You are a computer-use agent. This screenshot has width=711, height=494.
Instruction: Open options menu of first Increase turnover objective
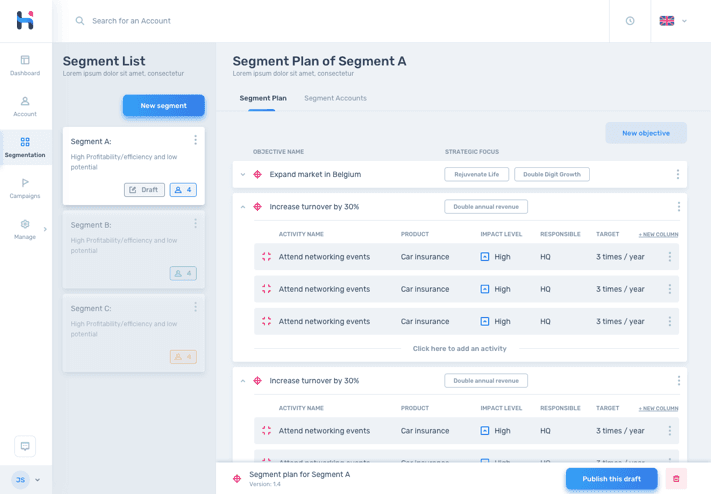[679, 207]
